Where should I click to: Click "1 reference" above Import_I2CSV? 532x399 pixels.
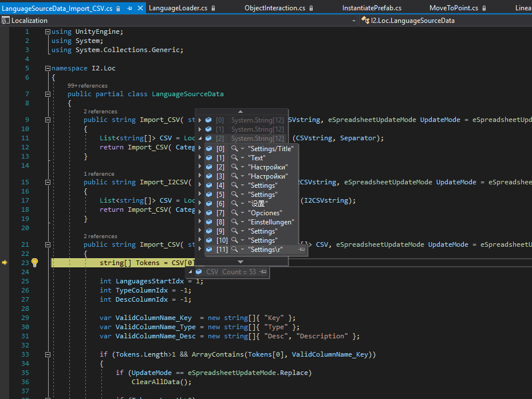[98, 173]
